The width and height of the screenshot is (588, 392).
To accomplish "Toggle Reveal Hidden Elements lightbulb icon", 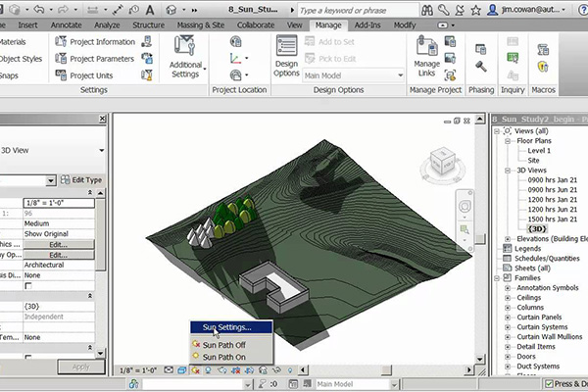I will point(290,370).
